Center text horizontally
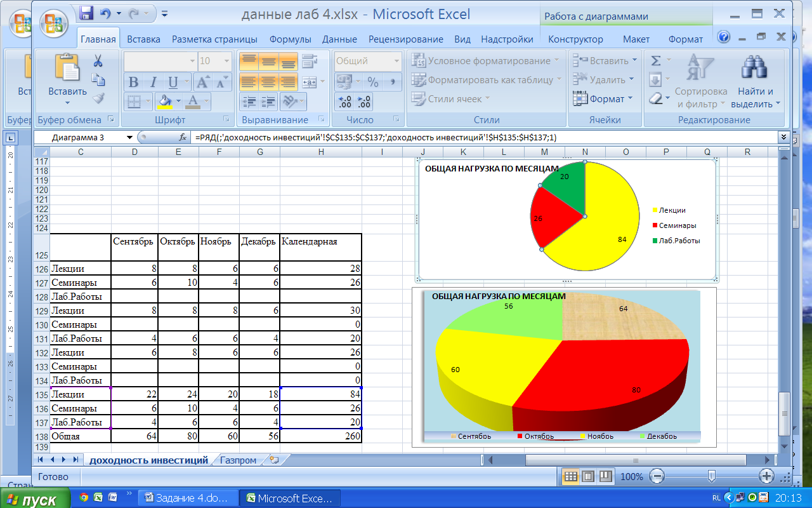The image size is (812, 508). click(269, 81)
